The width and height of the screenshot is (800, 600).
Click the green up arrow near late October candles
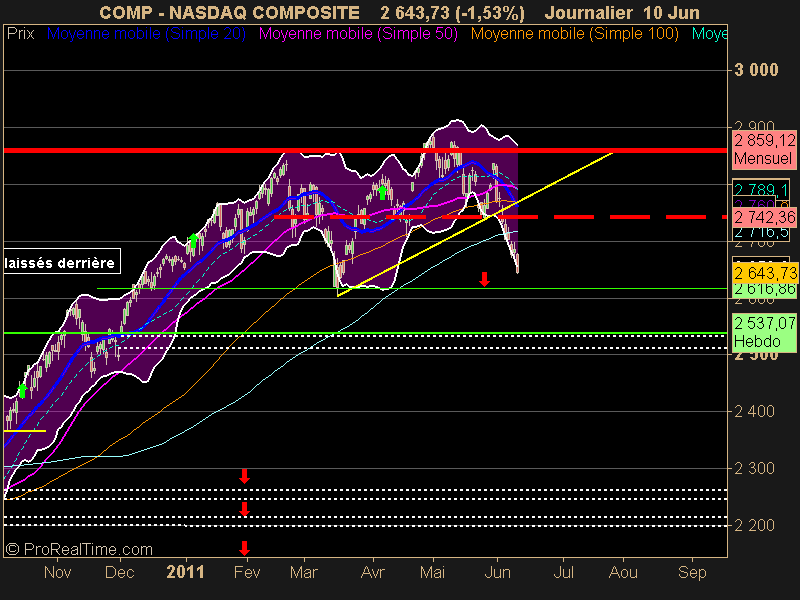coord(22,390)
